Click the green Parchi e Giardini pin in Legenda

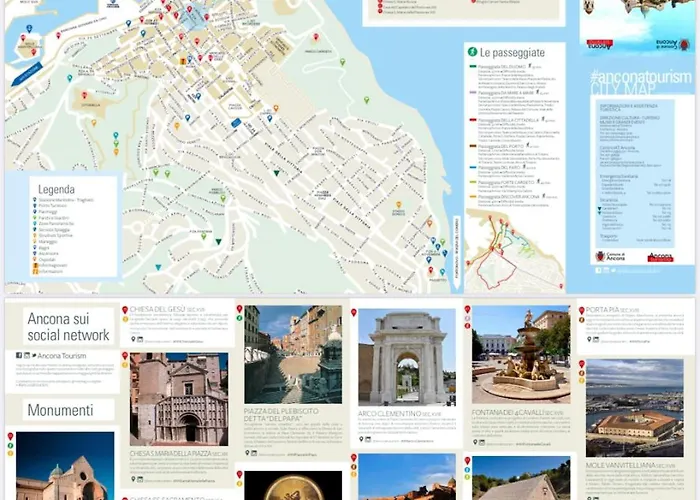[35, 217]
